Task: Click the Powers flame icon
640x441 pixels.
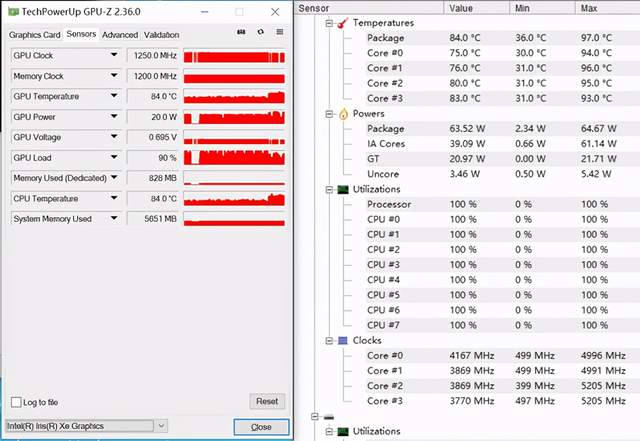Action: tap(343, 114)
